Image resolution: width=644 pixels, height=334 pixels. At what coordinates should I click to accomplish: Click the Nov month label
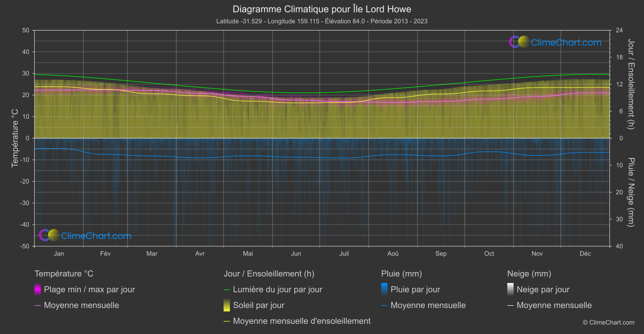pyautogui.click(x=537, y=253)
